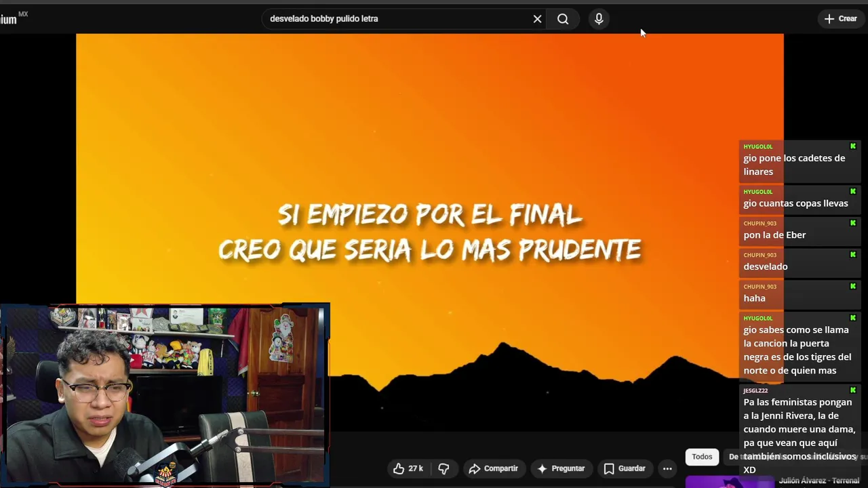Save video with Guardar
The height and width of the screenshot is (488, 868).
point(625,468)
